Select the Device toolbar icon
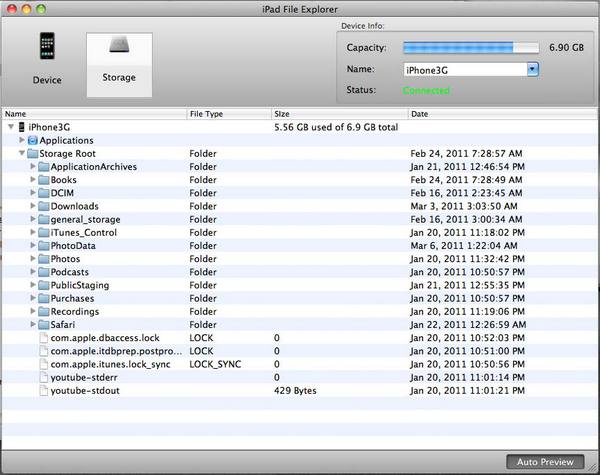 (x=47, y=59)
